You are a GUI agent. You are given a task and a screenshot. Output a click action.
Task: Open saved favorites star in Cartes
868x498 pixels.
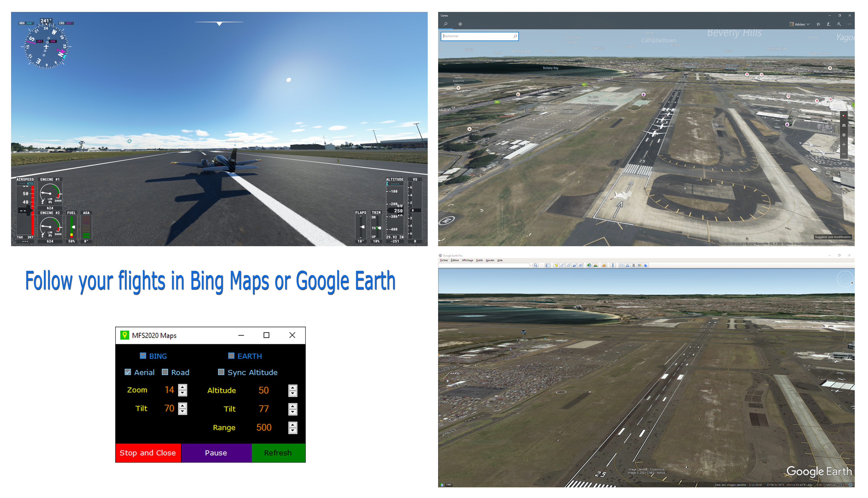tap(818, 24)
